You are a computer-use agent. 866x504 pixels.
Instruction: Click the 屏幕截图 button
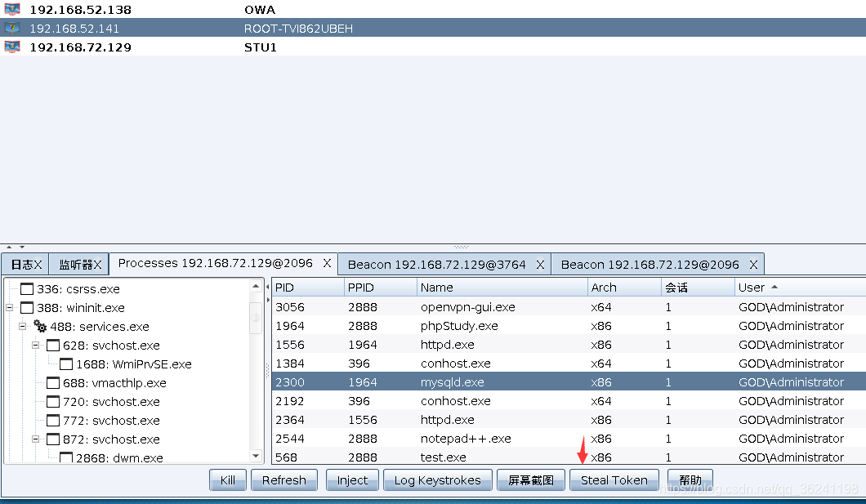coord(531,479)
